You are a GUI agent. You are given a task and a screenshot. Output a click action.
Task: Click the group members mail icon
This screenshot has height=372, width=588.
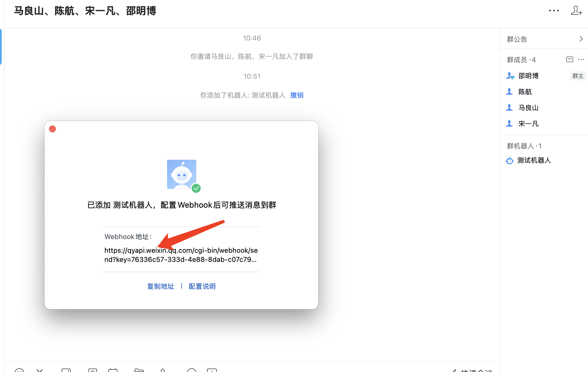pos(569,59)
